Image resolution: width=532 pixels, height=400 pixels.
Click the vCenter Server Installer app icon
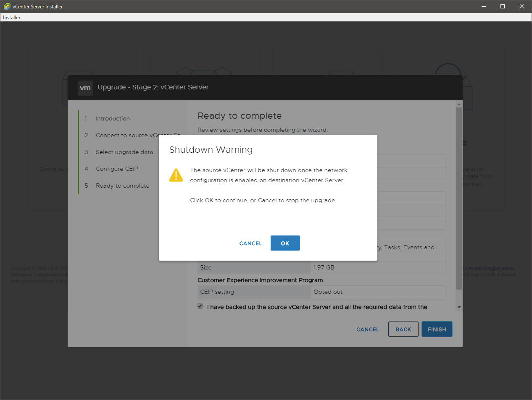pos(7,6)
